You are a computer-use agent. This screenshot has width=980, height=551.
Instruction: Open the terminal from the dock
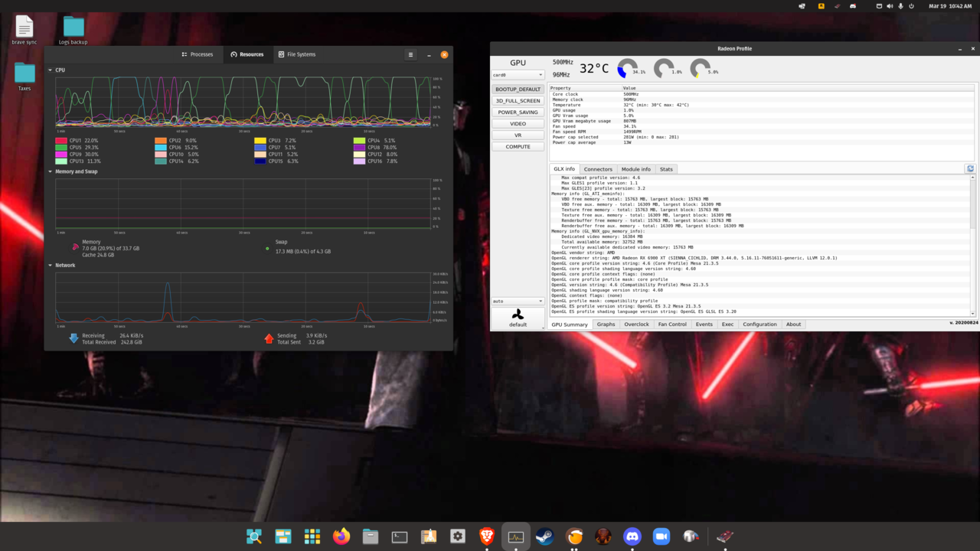[x=400, y=537]
